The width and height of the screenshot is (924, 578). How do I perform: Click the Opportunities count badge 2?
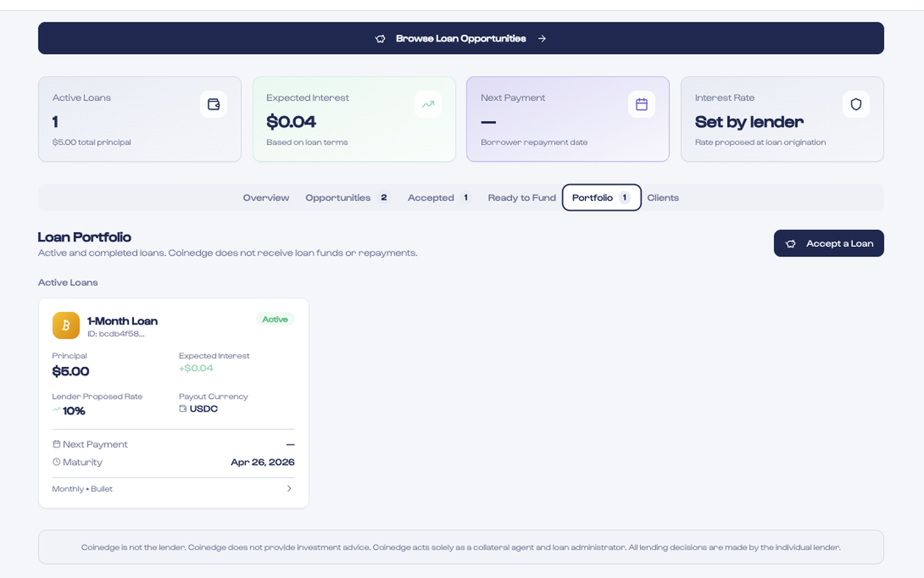click(x=383, y=197)
